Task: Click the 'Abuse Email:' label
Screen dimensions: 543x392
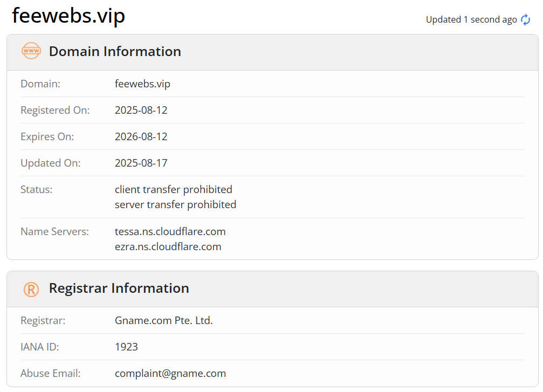Action: tap(51, 373)
